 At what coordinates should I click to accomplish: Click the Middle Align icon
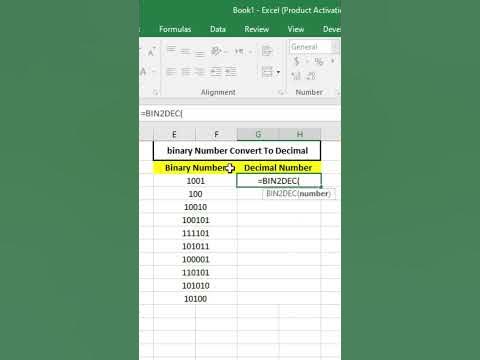point(185,51)
